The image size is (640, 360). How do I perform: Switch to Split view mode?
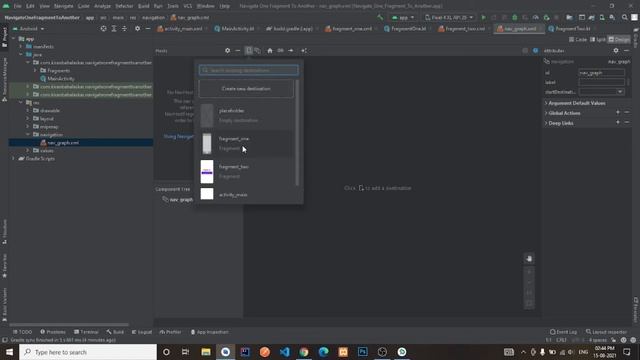coord(598,40)
